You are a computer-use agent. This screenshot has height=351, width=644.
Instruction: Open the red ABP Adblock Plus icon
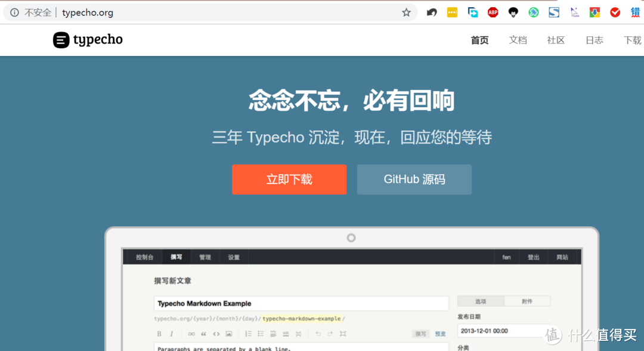pos(493,13)
